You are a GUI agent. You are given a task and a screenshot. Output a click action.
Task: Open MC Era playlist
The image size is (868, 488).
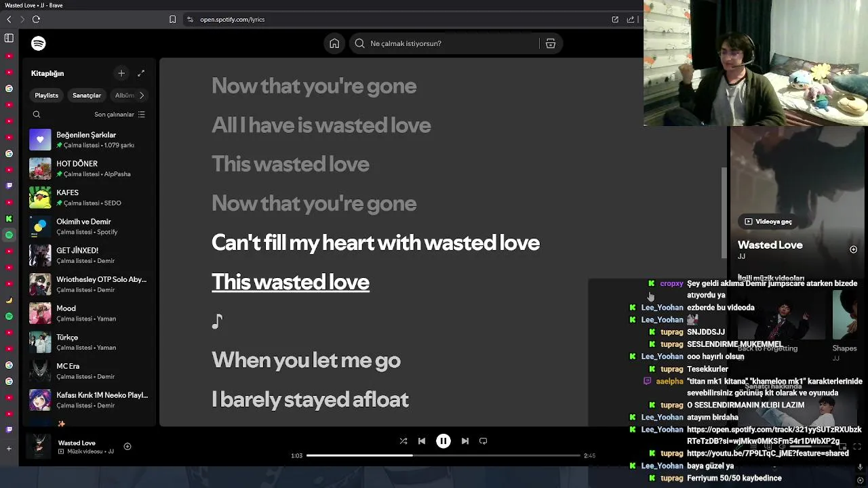pyautogui.click(x=88, y=371)
